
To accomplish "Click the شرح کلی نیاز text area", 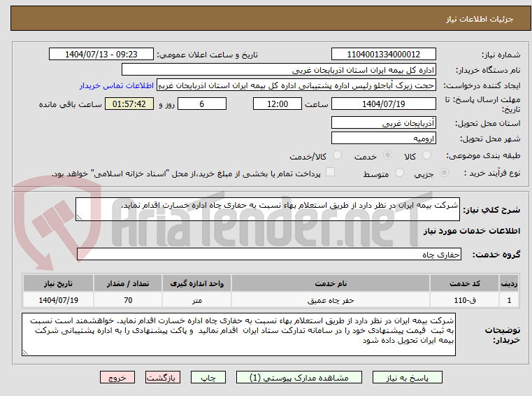I will [x=267, y=209].
